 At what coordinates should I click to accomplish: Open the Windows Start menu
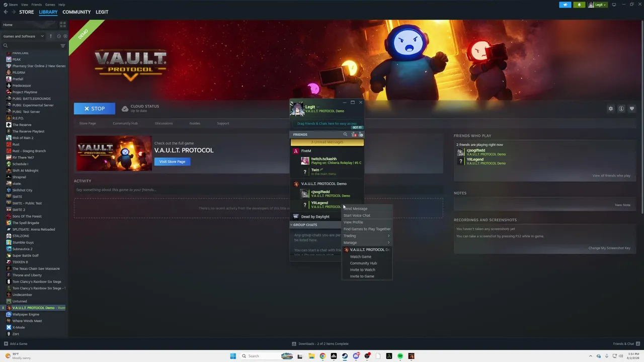pos(233,356)
